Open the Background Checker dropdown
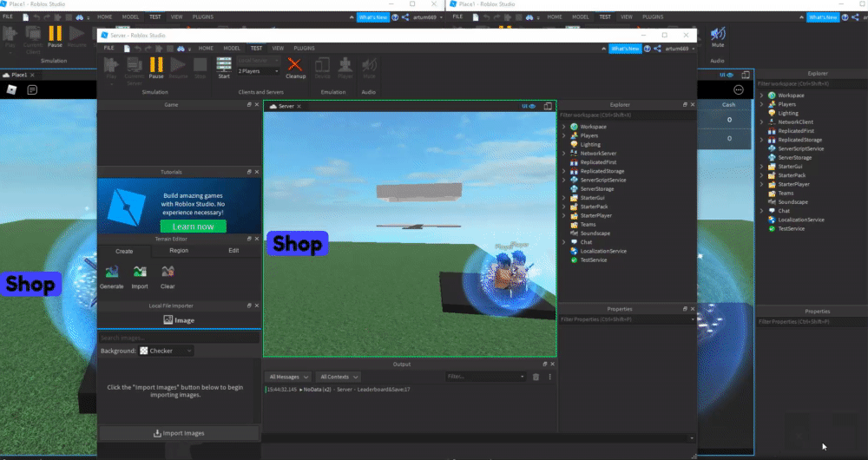The image size is (868, 460). coord(166,351)
